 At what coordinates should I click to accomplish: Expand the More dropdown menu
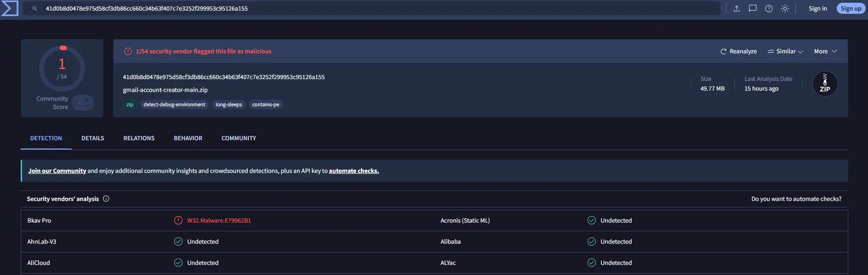826,52
